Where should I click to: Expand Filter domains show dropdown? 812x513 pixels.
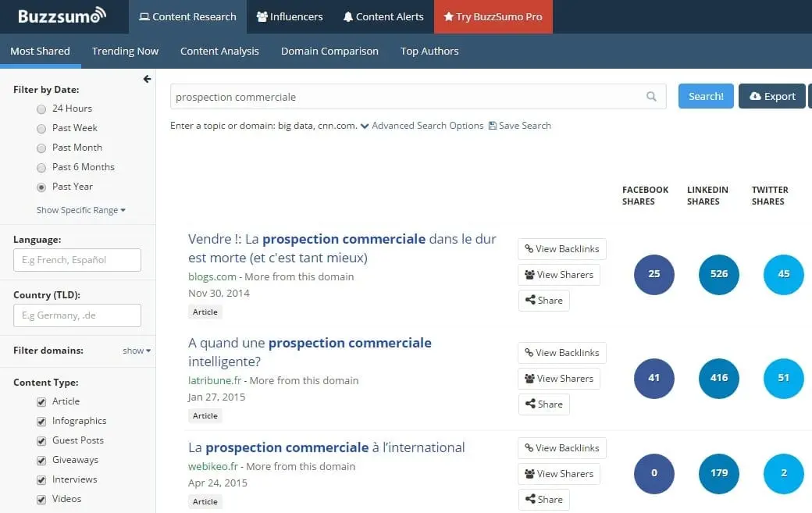coord(137,351)
